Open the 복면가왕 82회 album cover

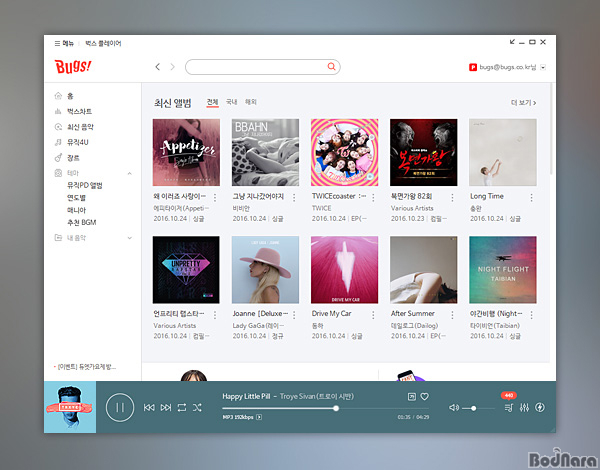tap(424, 152)
